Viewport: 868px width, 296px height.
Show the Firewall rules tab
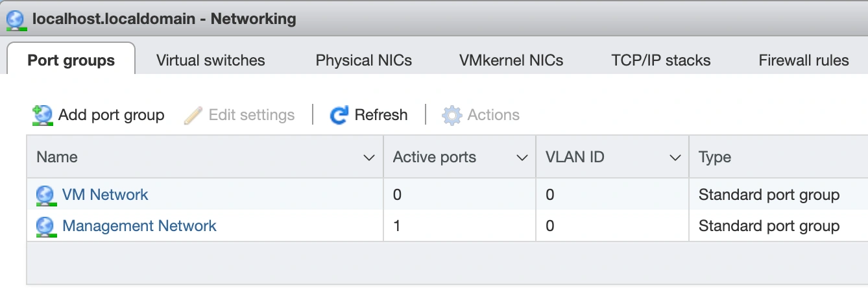point(803,60)
